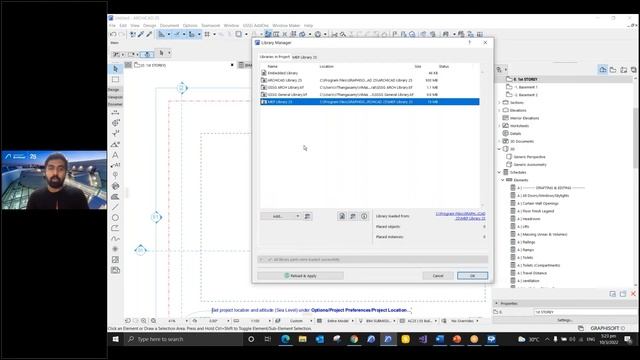The height and width of the screenshot is (360, 640).
Task: Pick the Text tool with letter A
Action: pos(116,155)
